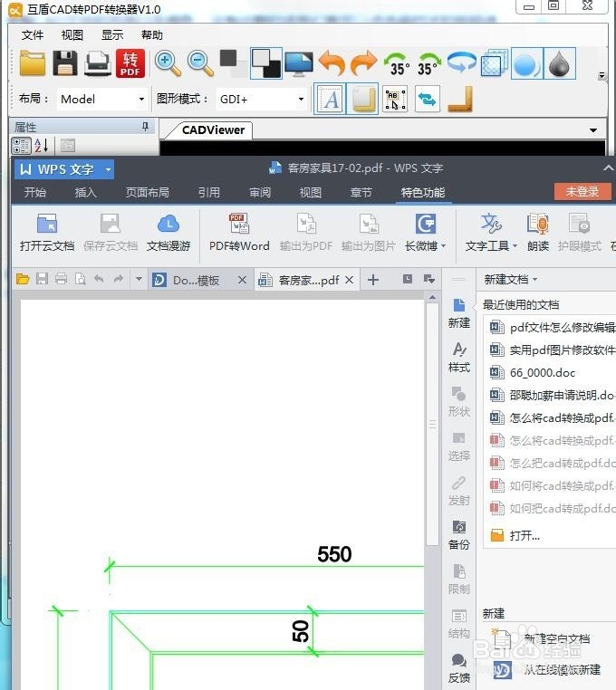Open CADViewer tab list dropdown arrow
This screenshot has height=690, width=616.
pos(593,130)
